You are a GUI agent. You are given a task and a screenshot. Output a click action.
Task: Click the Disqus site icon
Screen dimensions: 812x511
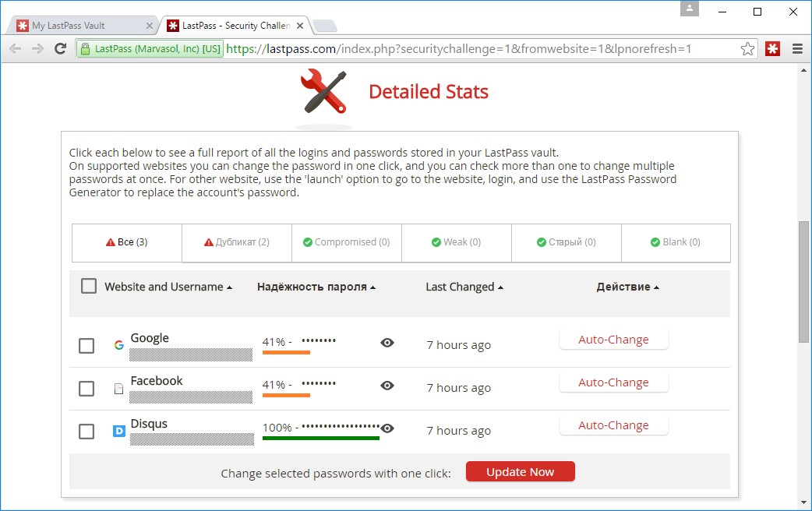(118, 429)
